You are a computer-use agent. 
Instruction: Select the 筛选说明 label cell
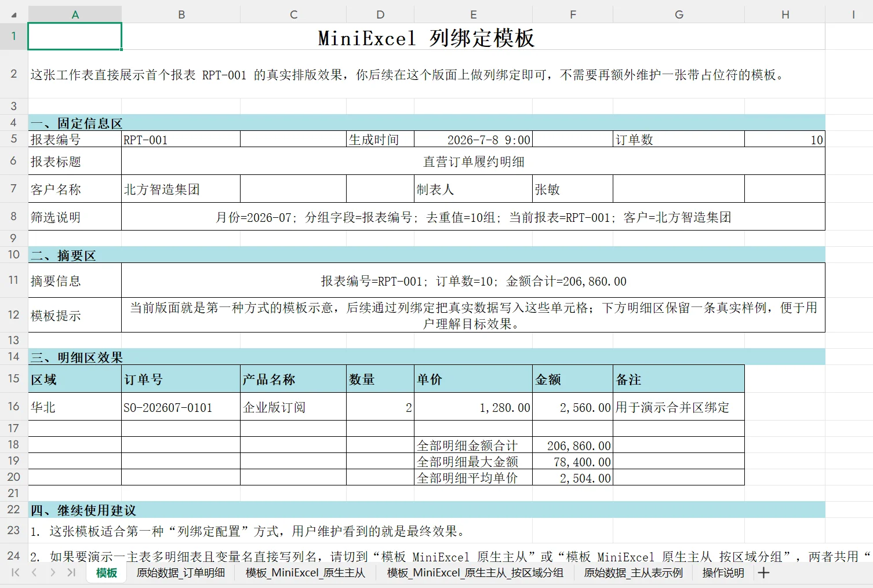[x=75, y=217]
